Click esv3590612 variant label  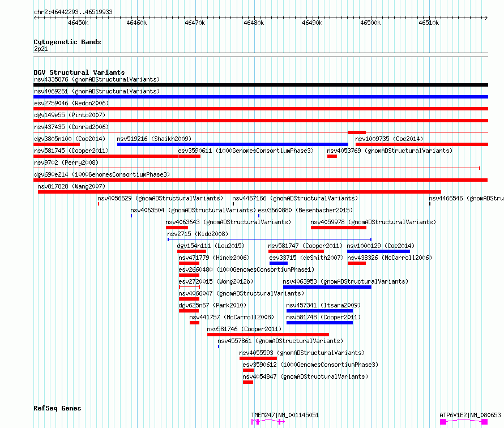(310, 365)
